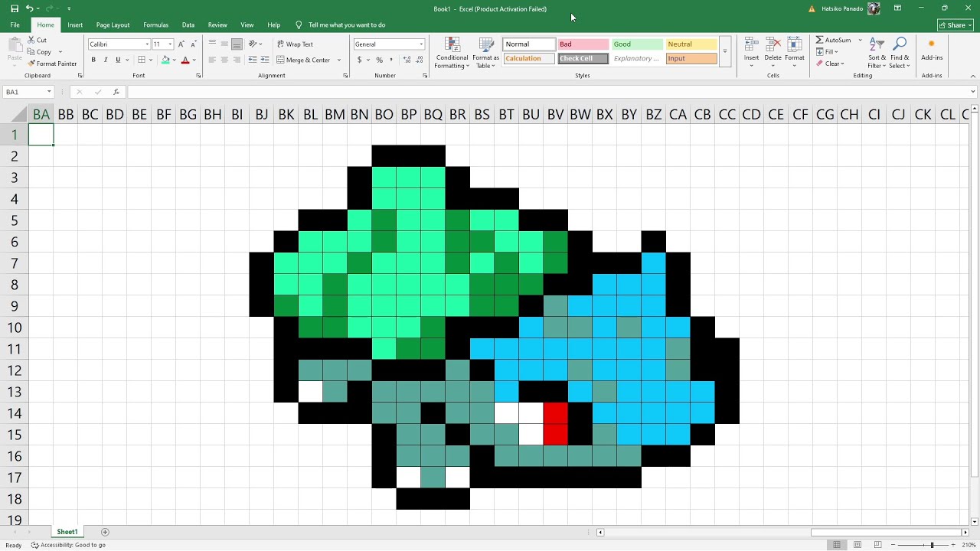Toggle Underline formatting
Viewport: 980px width, 551px height.
point(118,60)
